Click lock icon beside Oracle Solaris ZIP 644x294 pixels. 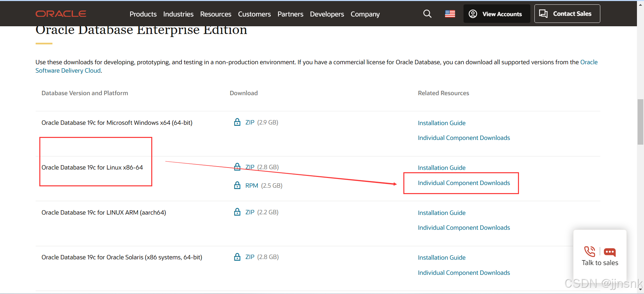point(237,257)
